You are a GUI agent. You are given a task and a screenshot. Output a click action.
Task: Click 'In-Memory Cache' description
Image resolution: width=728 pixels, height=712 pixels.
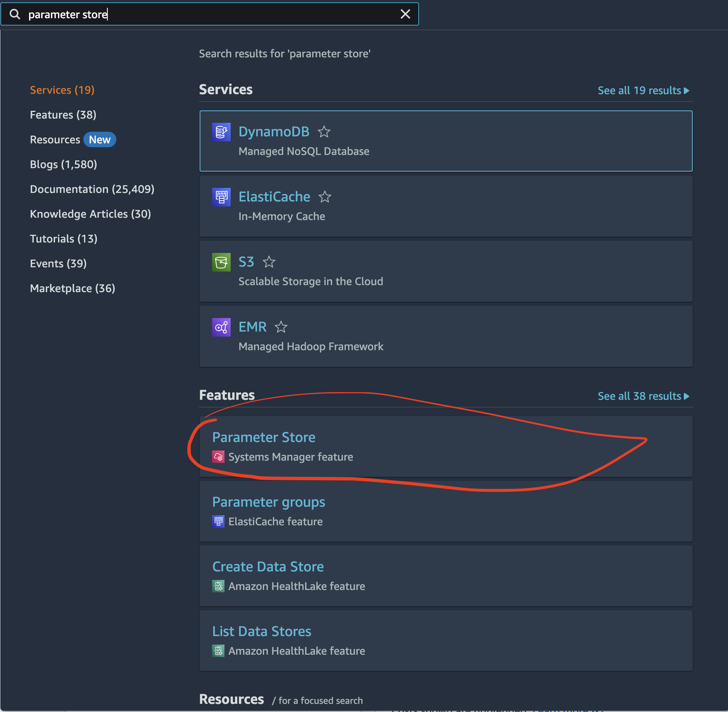(282, 216)
